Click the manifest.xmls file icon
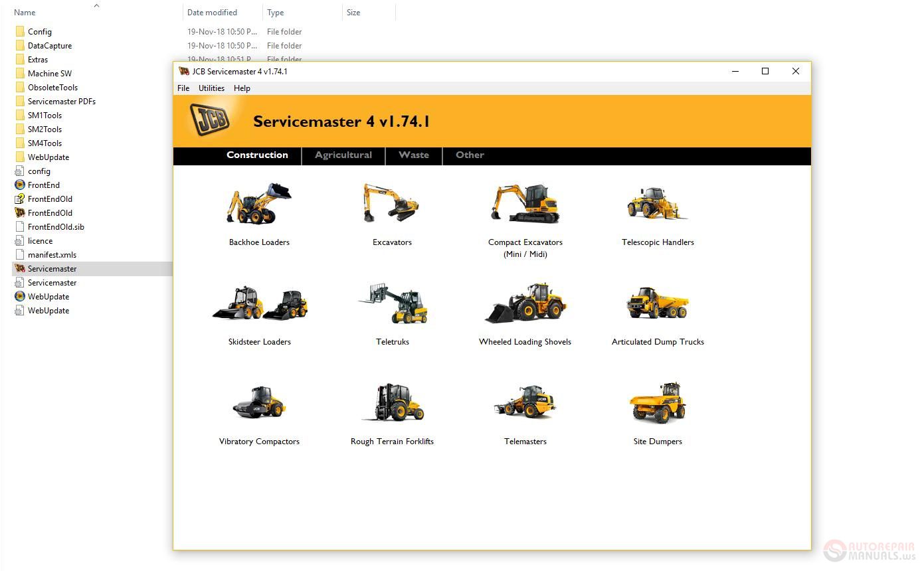This screenshot has height=571, width=924. 20,254
